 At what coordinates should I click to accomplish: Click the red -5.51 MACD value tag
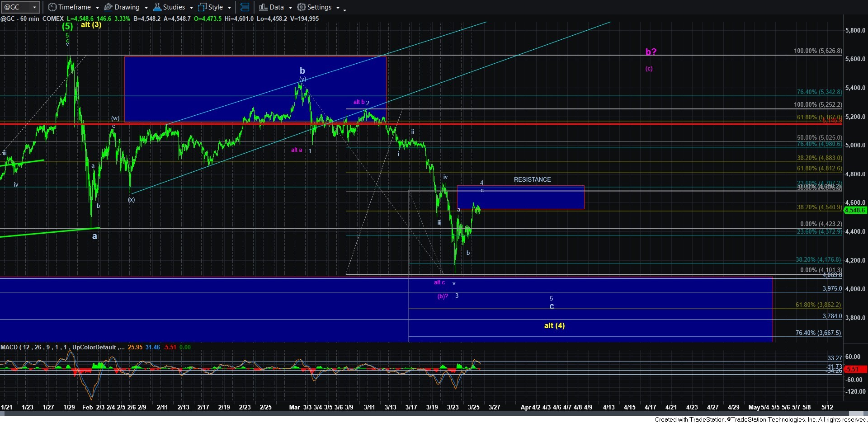(854, 369)
